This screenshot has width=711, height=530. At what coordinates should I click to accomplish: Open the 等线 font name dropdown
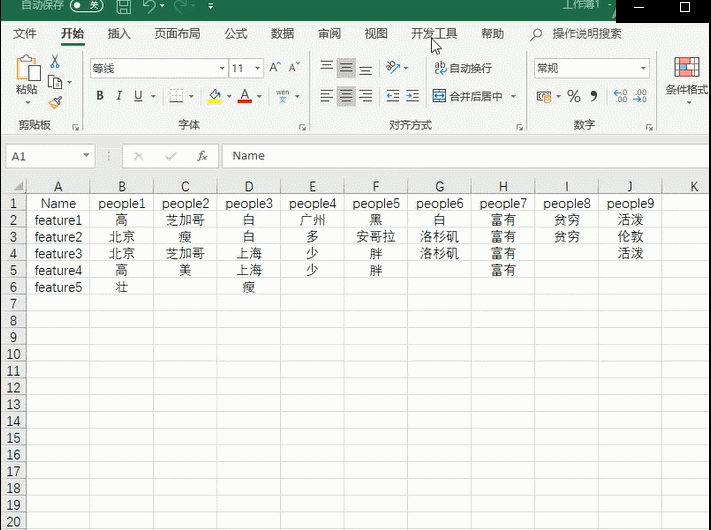coord(222,68)
